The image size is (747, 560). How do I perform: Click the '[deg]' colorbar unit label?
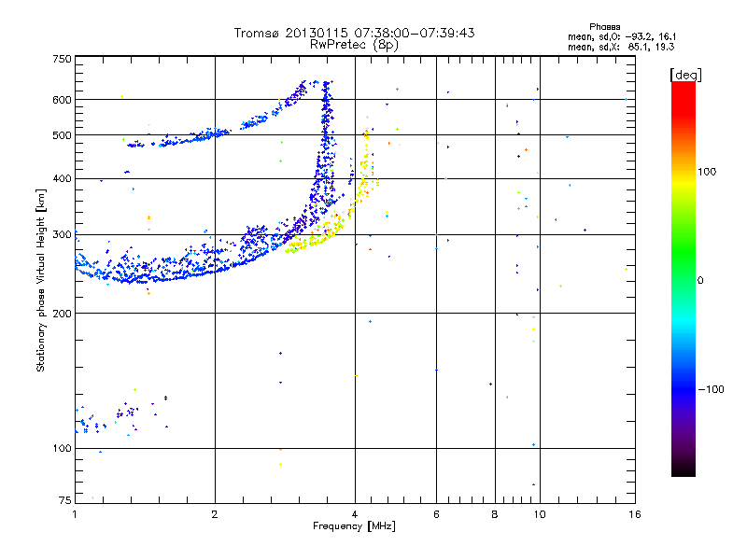coord(685,75)
